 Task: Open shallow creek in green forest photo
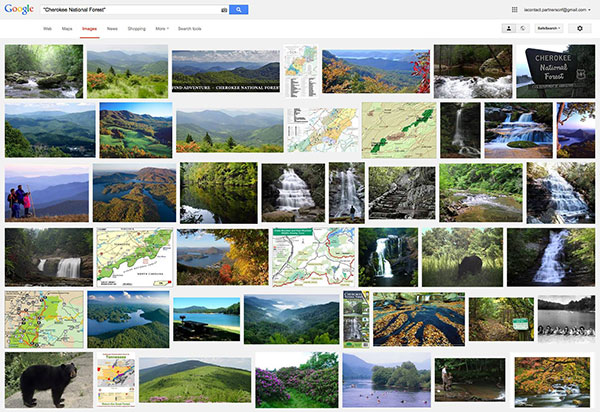(481, 193)
